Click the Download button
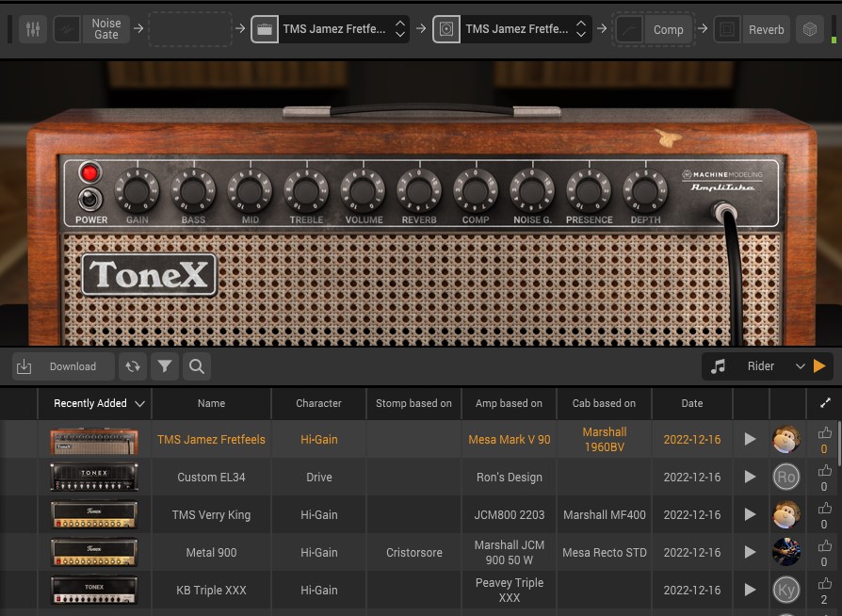The width and height of the screenshot is (842, 616). click(x=63, y=366)
